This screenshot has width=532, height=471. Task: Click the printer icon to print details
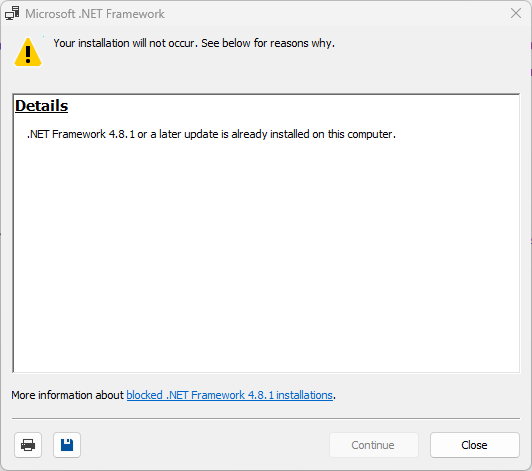tap(28, 445)
